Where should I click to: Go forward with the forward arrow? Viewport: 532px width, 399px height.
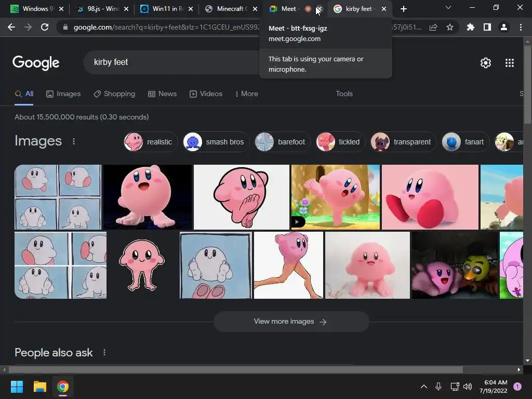tap(28, 27)
